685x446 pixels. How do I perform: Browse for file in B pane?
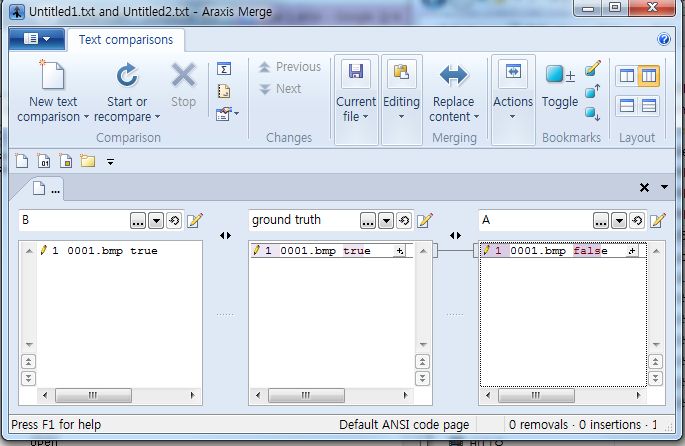138,221
